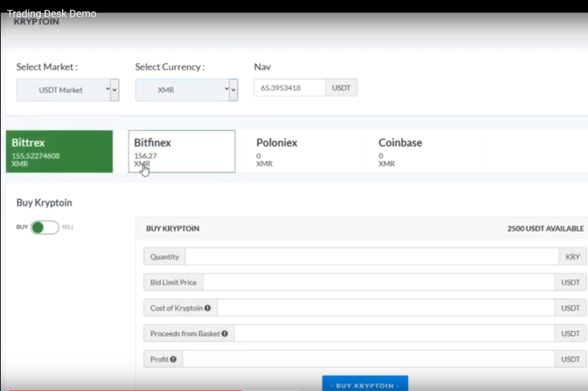The width and height of the screenshot is (588, 391).
Task: Click the Cost of Kryptoin field
Action: tap(386, 308)
